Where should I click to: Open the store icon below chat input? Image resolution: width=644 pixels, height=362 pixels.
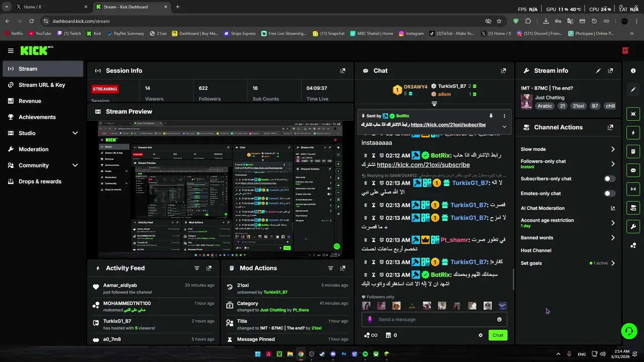click(388, 335)
